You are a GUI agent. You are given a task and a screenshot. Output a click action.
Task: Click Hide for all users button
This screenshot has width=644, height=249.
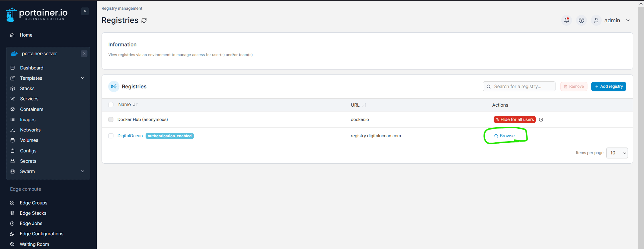click(514, 119)
